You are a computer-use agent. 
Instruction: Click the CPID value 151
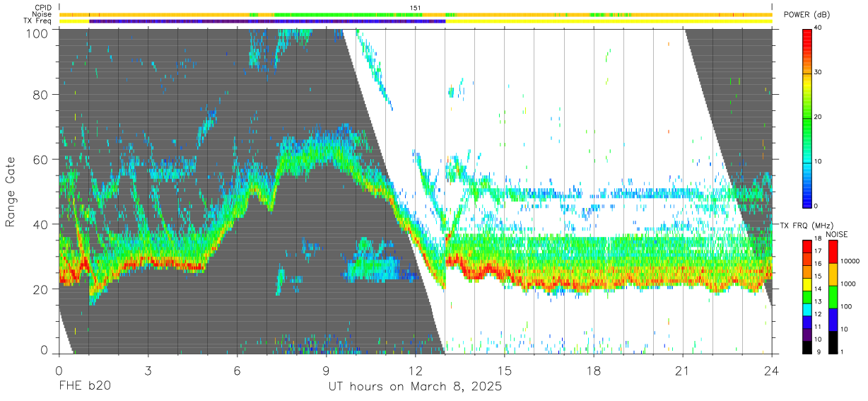point(416,8)
